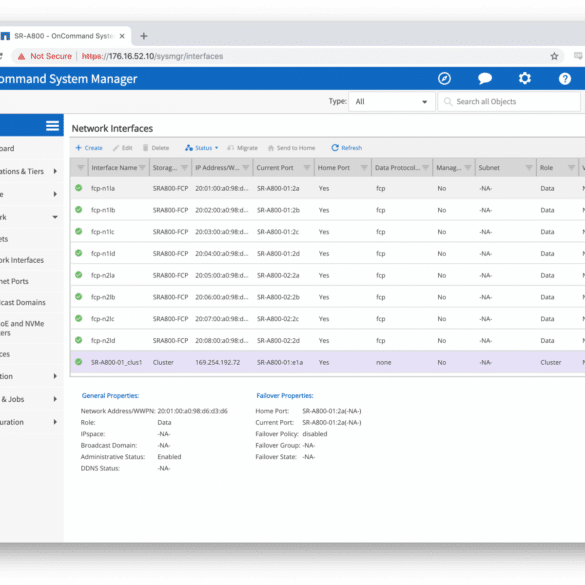585x585 pixels.
Task: Open Subnets in sidebar
Action: point(4,239)
